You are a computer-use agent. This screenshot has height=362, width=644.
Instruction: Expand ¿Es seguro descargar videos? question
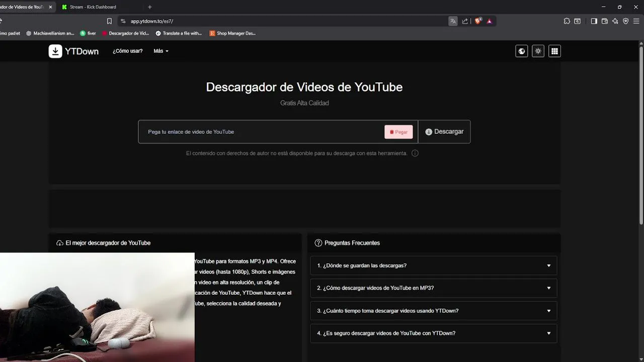pyautogui.click(x=434, y=333)
